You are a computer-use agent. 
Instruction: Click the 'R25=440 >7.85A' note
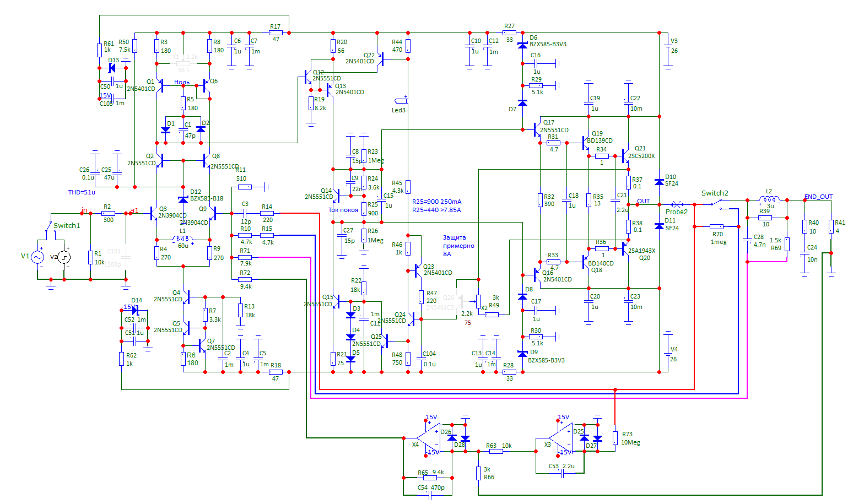[436, 209]
